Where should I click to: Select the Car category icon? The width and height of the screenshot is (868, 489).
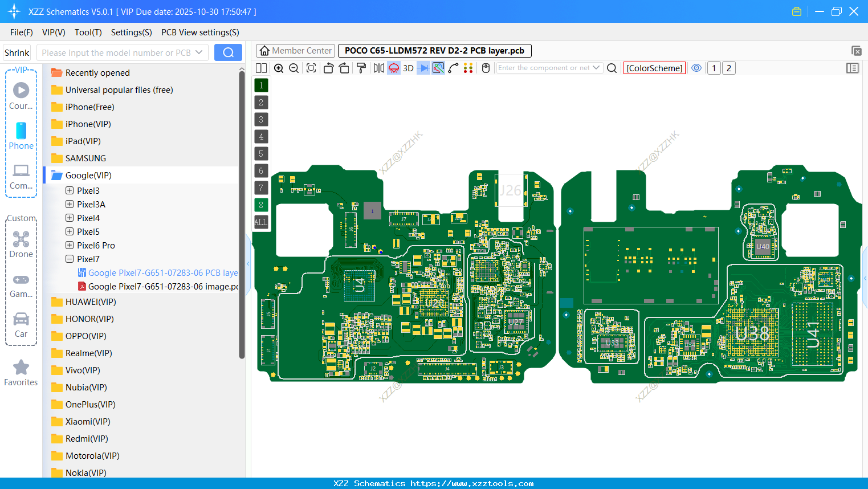point(21,325)
